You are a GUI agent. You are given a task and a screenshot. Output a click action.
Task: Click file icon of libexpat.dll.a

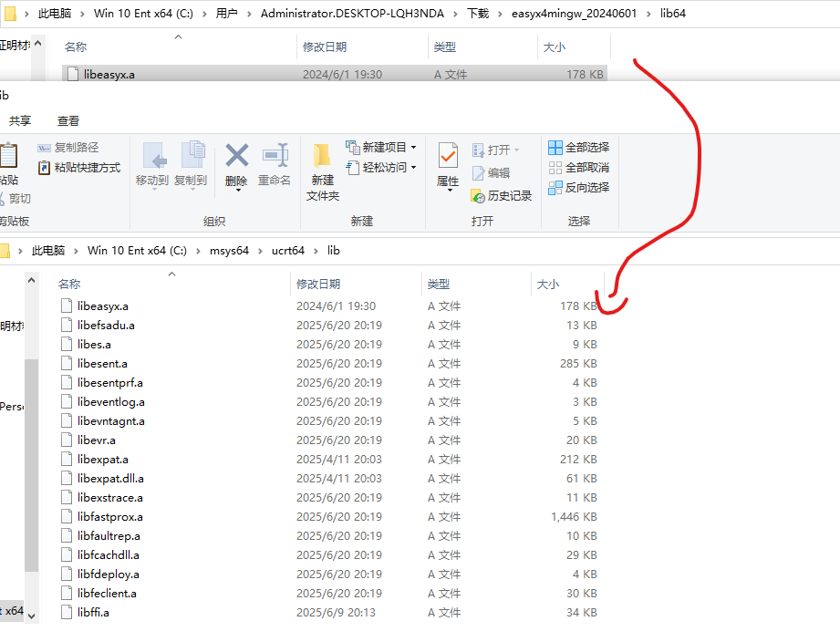click(67, 478)
